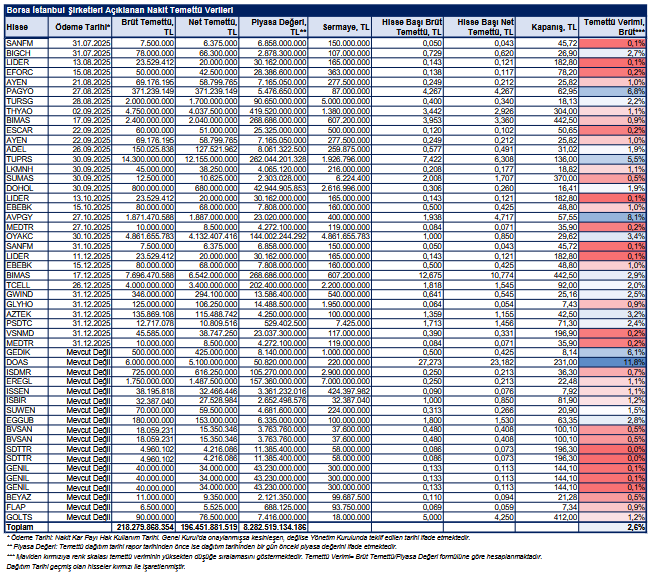661x573 pixels.
Task: Select the ISSEN ticker cell
Action: 27,391
